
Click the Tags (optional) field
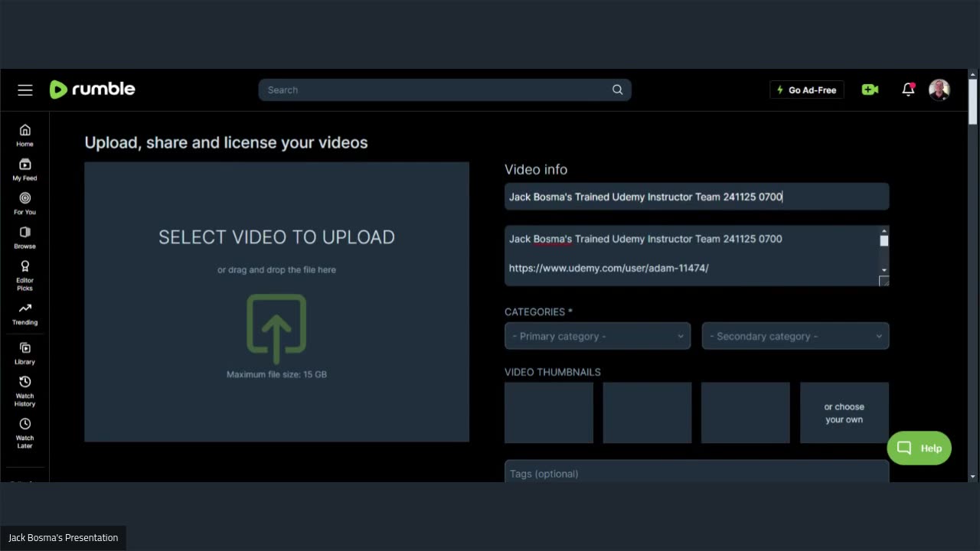coord(696,472)
